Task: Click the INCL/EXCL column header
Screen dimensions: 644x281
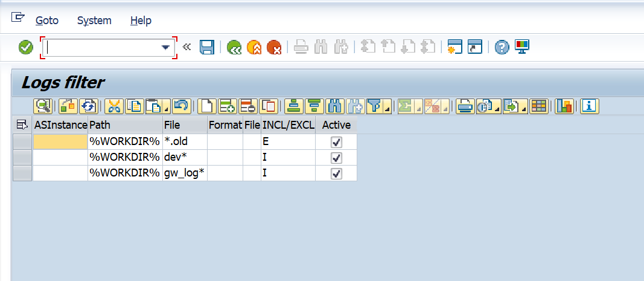Action: pyautogui.click(x=288, y=125)
